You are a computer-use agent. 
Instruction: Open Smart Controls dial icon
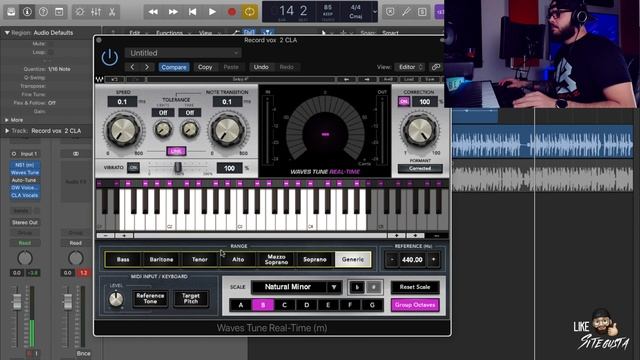[x=80, y=12]
